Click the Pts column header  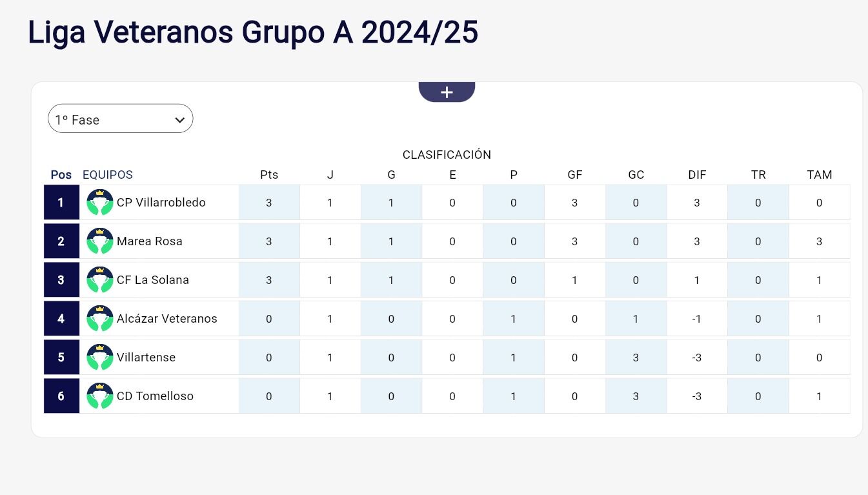269,175
